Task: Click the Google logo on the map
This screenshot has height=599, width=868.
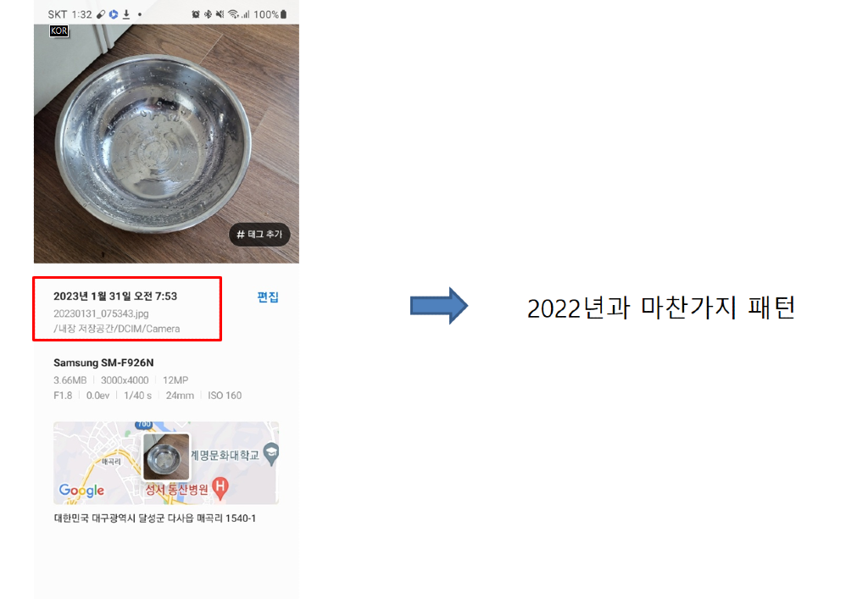Action: (81, 491)
